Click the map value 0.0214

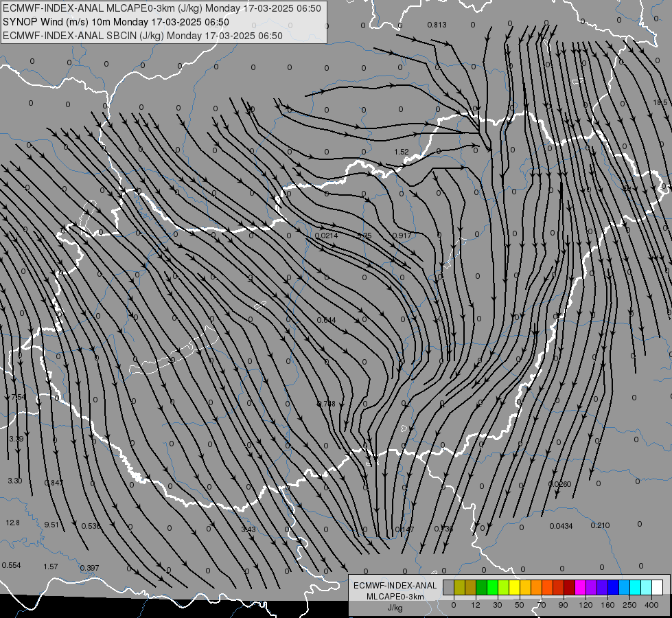pyautogui.click(x=327, y=236)
